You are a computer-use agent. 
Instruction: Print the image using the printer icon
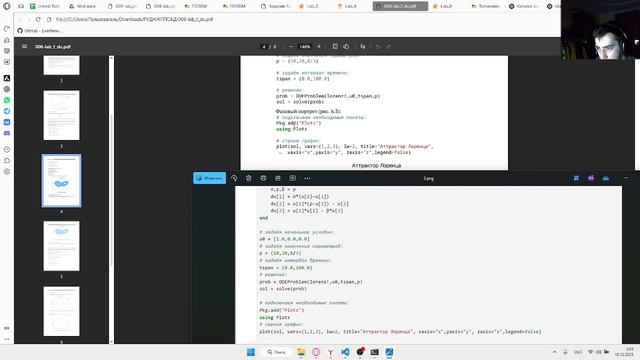coord(263,178)
